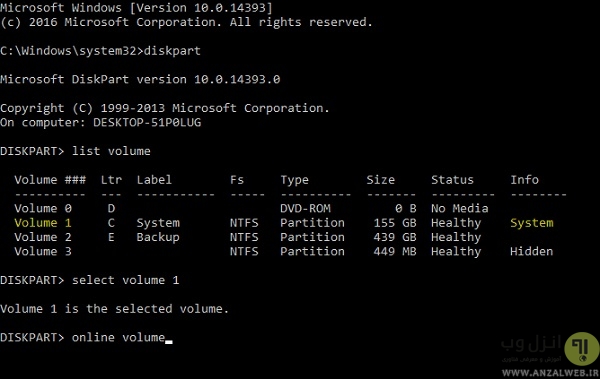Image resolution: width=600 pixels, height=379 pixels.
Task: Click the 'Type' column header
Action: pyautogui.click(x=294, y=180)
